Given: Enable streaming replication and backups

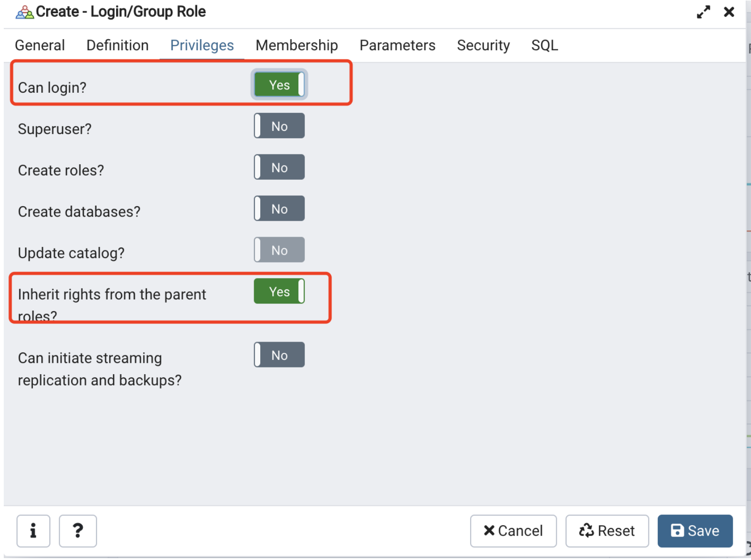Looking at the screenshot, I should (279, 355).
